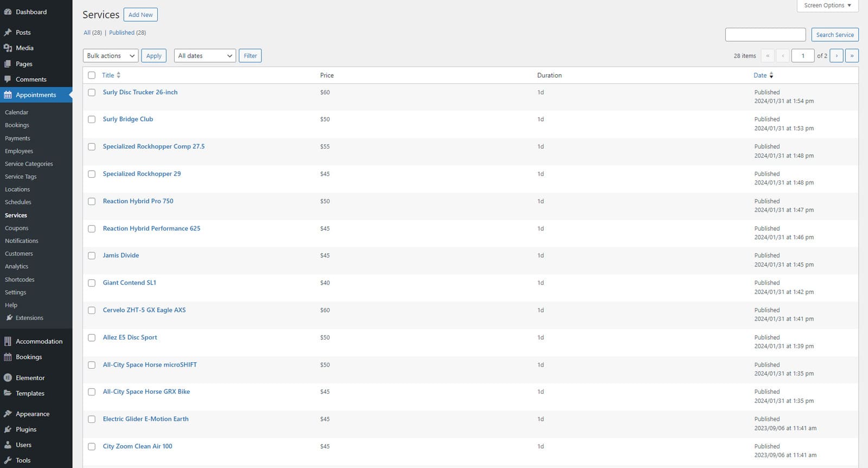Click the Date column sort arrow
This screenshot has height=468, width=868.
(x=771, y=75)
